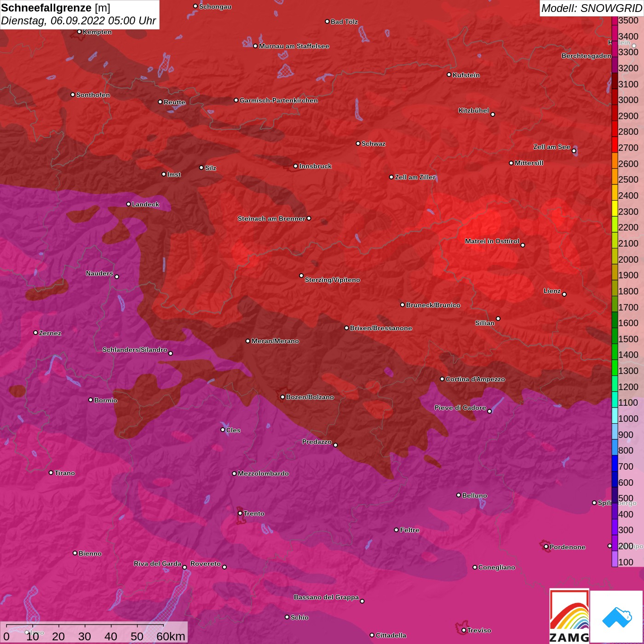Click the 3500 legend value

pos(628,20)
